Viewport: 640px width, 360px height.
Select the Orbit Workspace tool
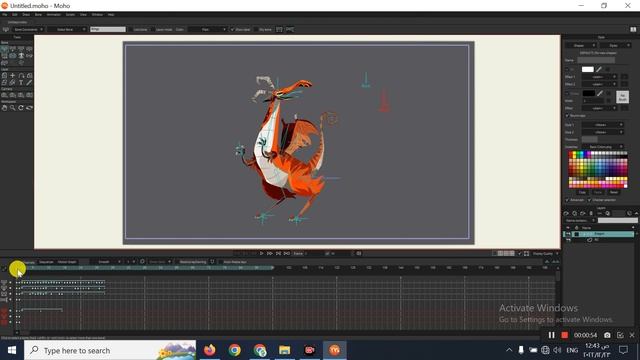29,108
